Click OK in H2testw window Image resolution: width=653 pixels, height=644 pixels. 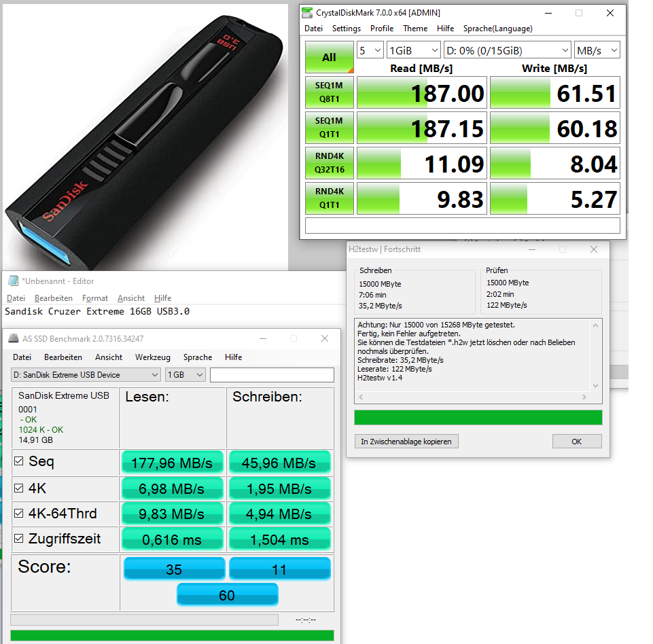pos(577,442)
